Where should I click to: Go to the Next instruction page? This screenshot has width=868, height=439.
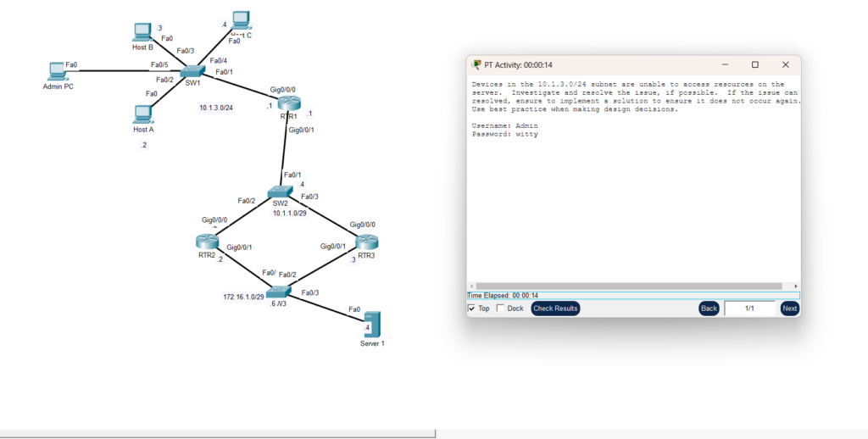[789, 308]
